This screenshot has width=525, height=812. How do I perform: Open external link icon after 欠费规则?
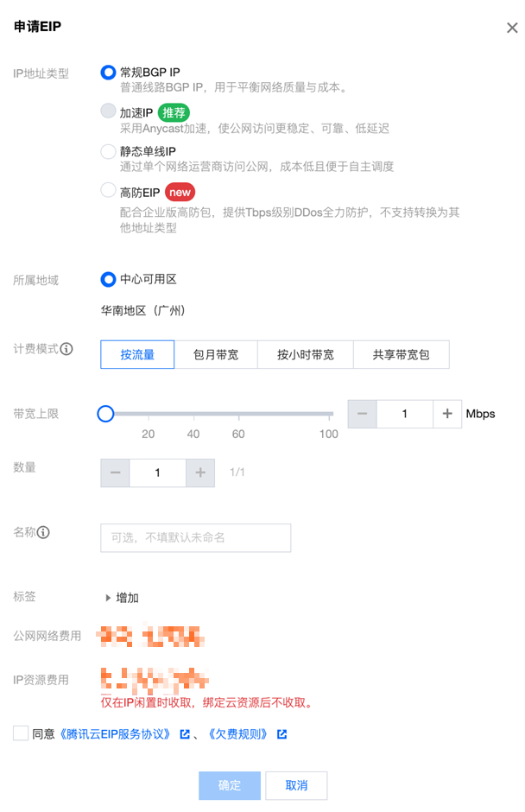pos(281,733)
